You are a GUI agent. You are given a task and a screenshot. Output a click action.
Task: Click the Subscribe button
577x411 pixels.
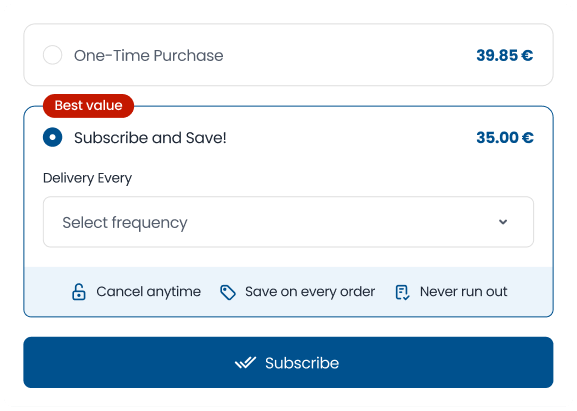coord(288,362)
